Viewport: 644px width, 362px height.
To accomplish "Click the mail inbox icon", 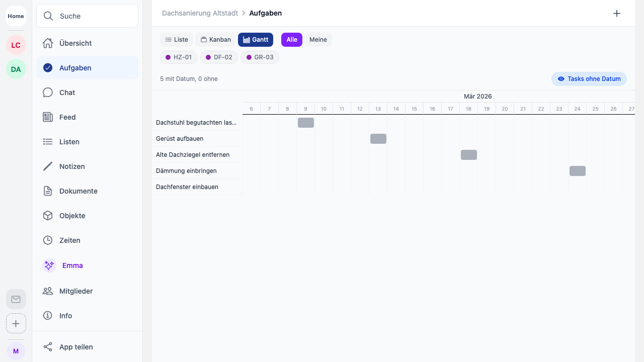I will (16, 299).
